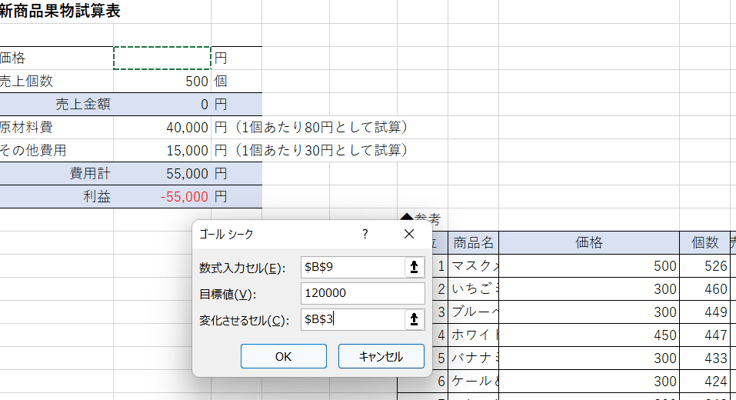Select the 原材料費 value 40,000
This screenshot has width=736, height=400.
pyautogui.click(x=162, y=127)
